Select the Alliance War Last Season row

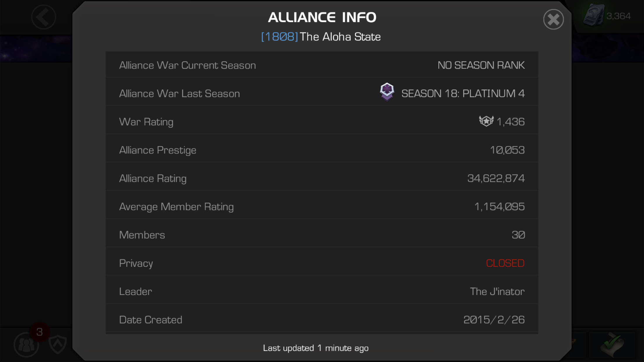coord(322,93)
